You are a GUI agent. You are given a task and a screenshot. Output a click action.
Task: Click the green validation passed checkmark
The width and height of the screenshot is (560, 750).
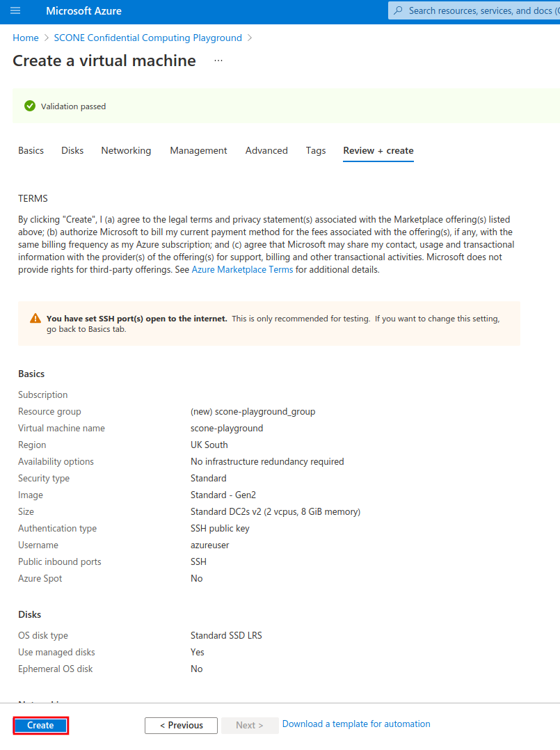click(30, 106)
